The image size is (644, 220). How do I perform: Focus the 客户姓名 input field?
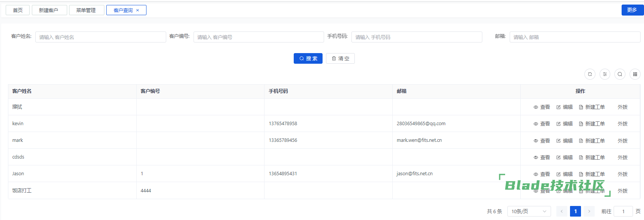(x=101, y=37)
